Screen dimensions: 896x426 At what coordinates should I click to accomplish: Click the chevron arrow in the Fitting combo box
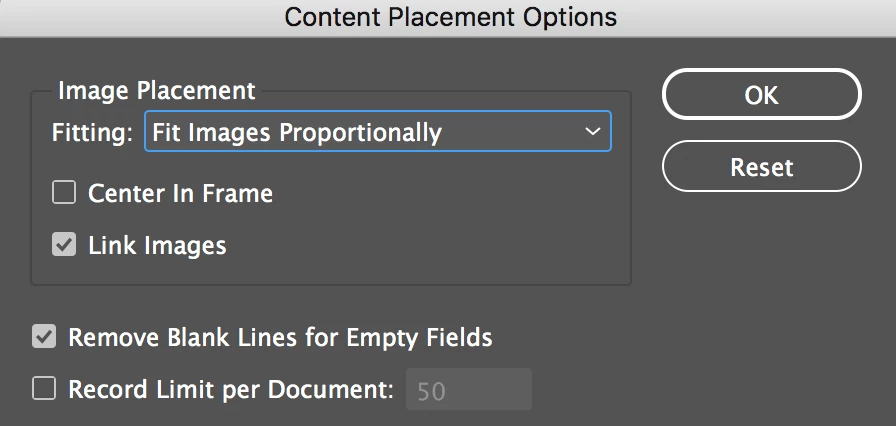point(593,132)
